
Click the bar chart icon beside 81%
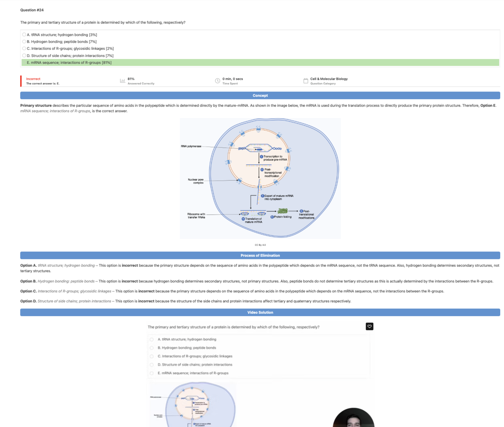pyautogui.click(x=122, y=81)
